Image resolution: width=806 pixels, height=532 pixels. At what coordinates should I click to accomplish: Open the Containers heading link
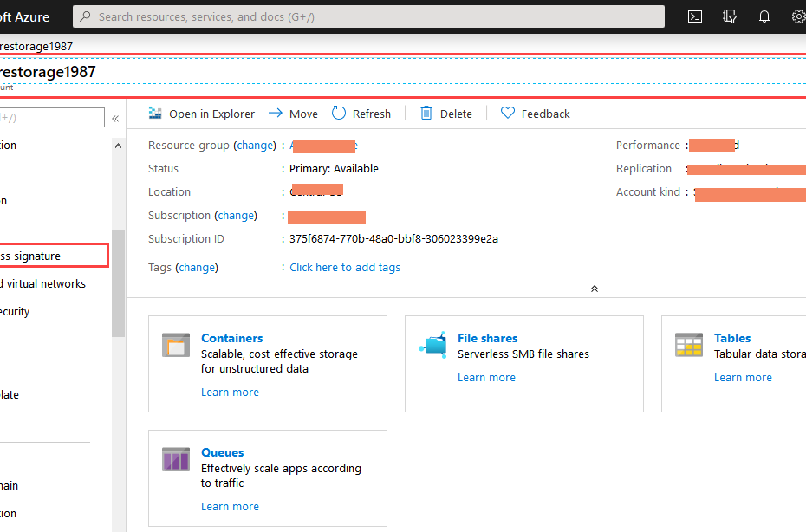(231, 338)
